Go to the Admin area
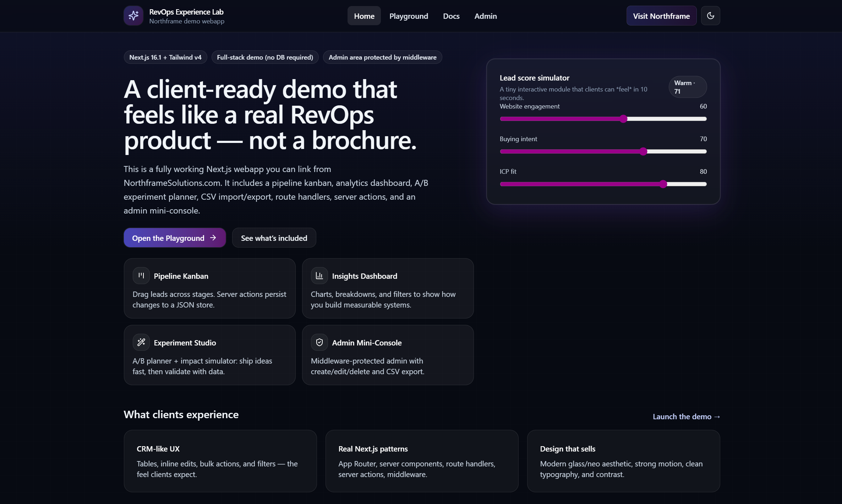Image resolution: width=842 pixels, height=504 pixels. 486,16
